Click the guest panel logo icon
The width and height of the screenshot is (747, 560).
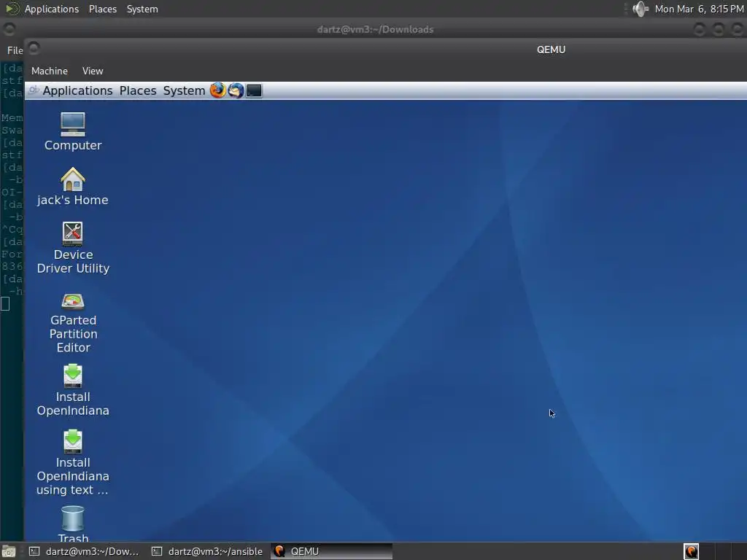point(34,90)
